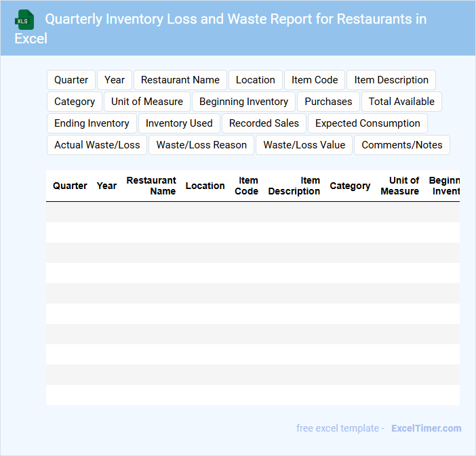Image resolution: width=476 pixels, height=456 pixels.
Task: Pick the Unit of Measure tag chip
Action: point(147,102)
